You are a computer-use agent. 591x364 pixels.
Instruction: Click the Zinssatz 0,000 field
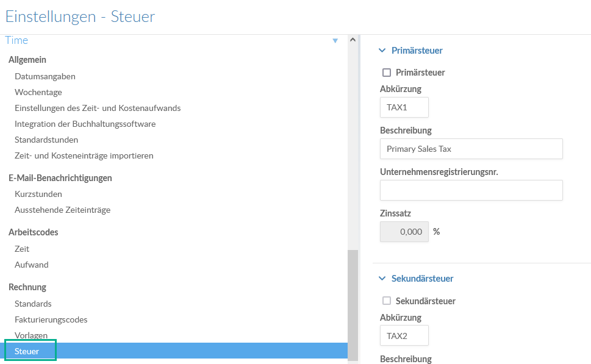coord(404,232)
